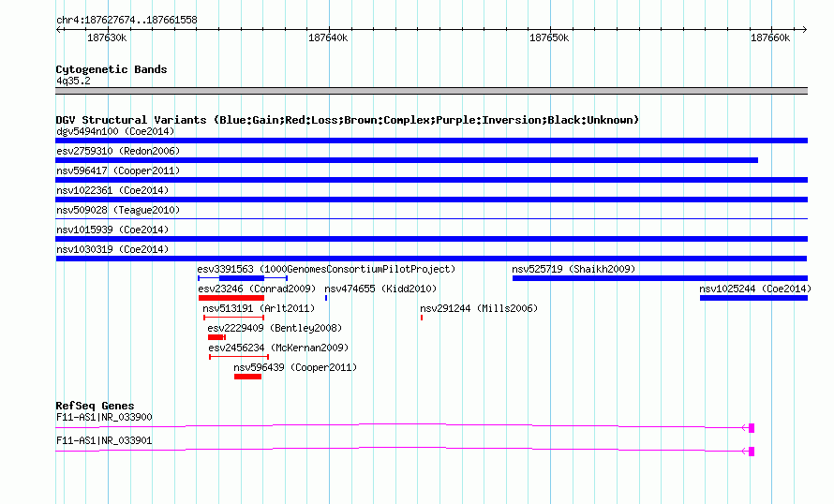Select the esv2759310 (Redon2006) label
Image resolution: width=834 pixels, height=504 pixels.
point(118,151)
